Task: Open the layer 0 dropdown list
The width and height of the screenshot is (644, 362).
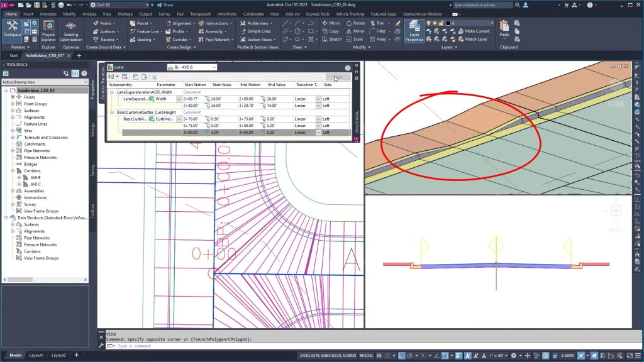Action: click(x=492, y=23)
